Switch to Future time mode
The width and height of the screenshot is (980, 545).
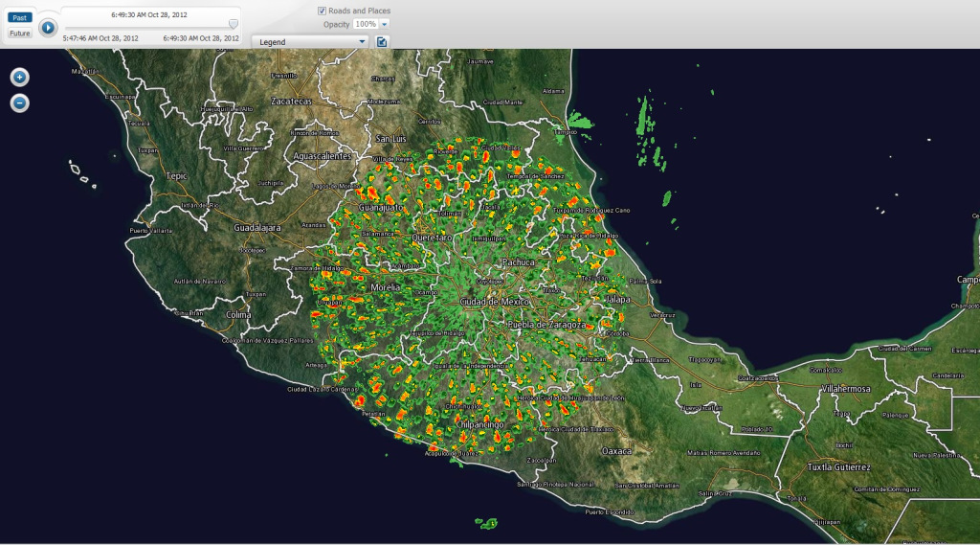point(19,34)
